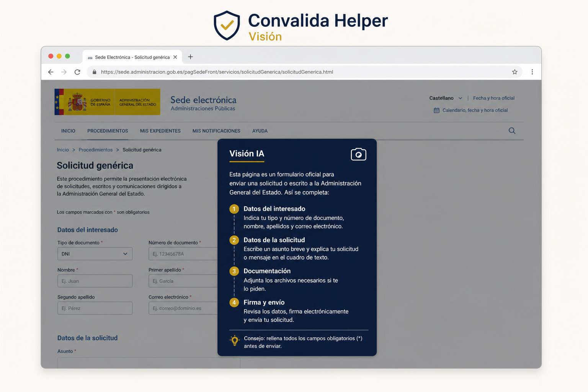Viewport: 588px width, 392px height.
Task: Click the lightbulb tip icon
Action: click(x=235, y=340)
